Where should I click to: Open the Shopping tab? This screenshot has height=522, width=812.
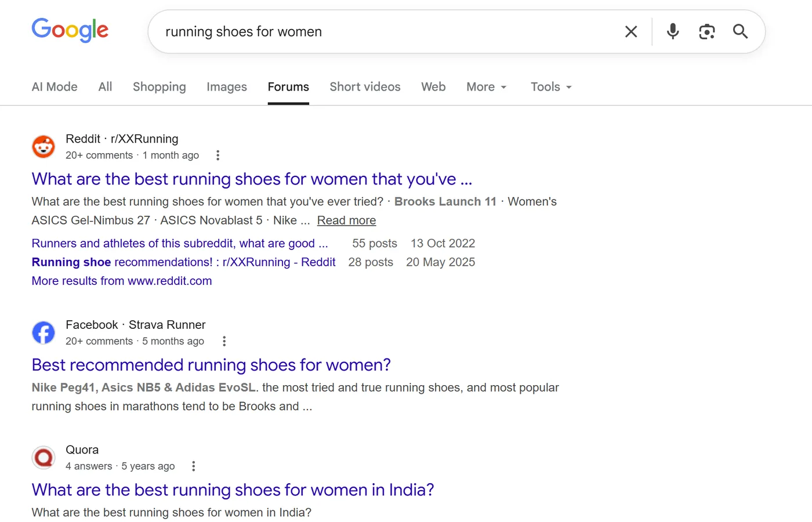pyautogui.click(x=159, y=86)
